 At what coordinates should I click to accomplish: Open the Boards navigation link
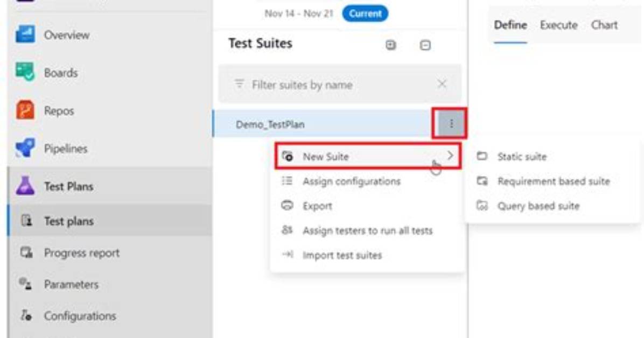coord(61,73)
